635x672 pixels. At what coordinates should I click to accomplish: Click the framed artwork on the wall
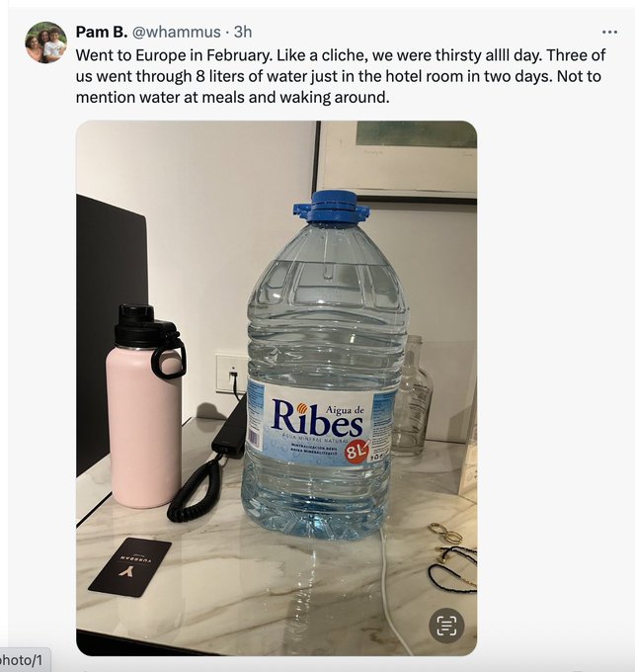click(397, 161)
